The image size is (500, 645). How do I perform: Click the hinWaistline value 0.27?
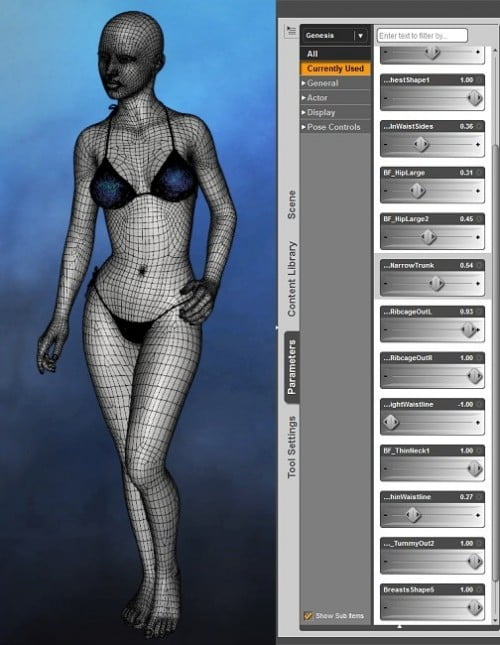466,497
